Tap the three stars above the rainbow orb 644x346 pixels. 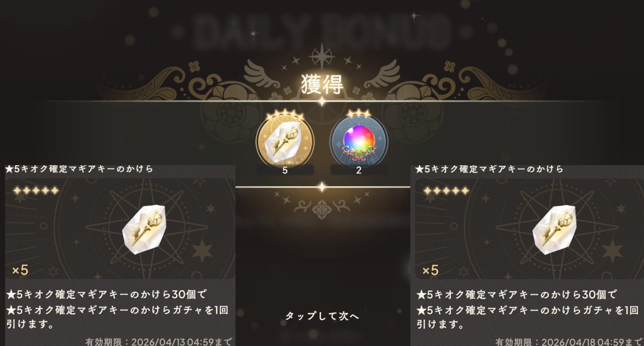pyautogui.click(x=359, y=114)
